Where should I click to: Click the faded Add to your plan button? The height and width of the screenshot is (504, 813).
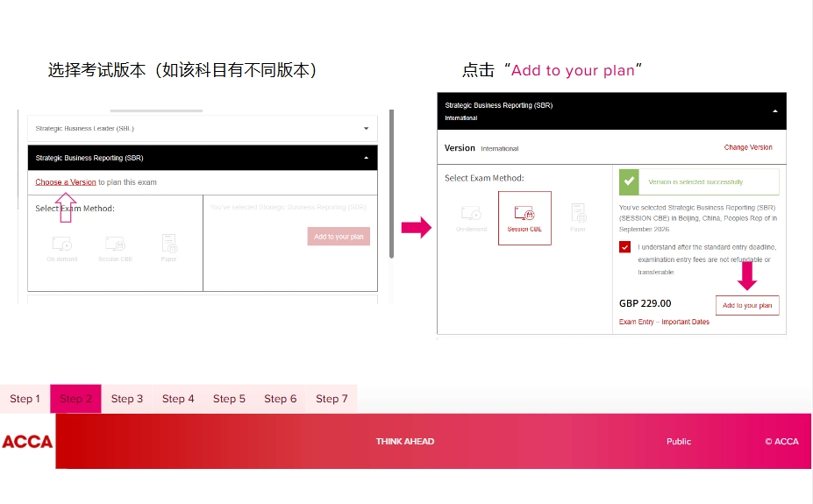pyautogui.click(x=339, y=236)
